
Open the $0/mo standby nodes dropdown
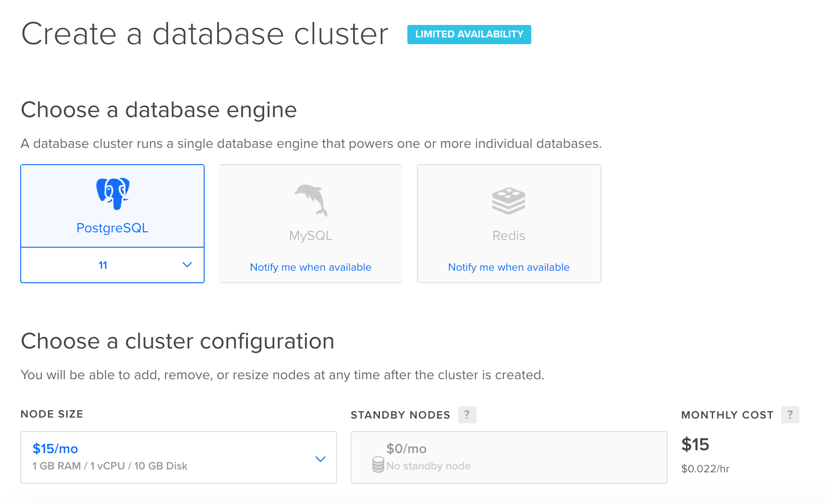coord(509,457)
